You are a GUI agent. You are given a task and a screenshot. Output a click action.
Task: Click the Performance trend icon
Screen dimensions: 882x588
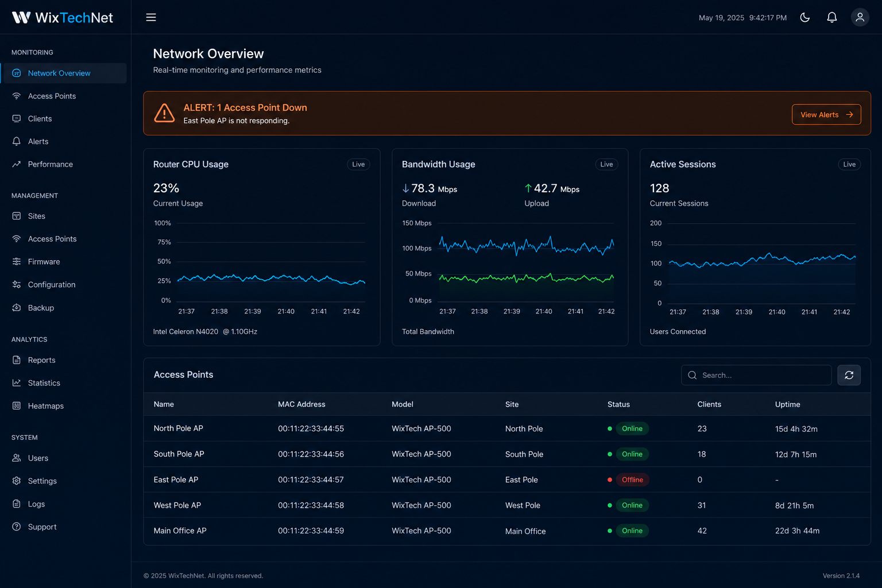[x=17, y=164]
